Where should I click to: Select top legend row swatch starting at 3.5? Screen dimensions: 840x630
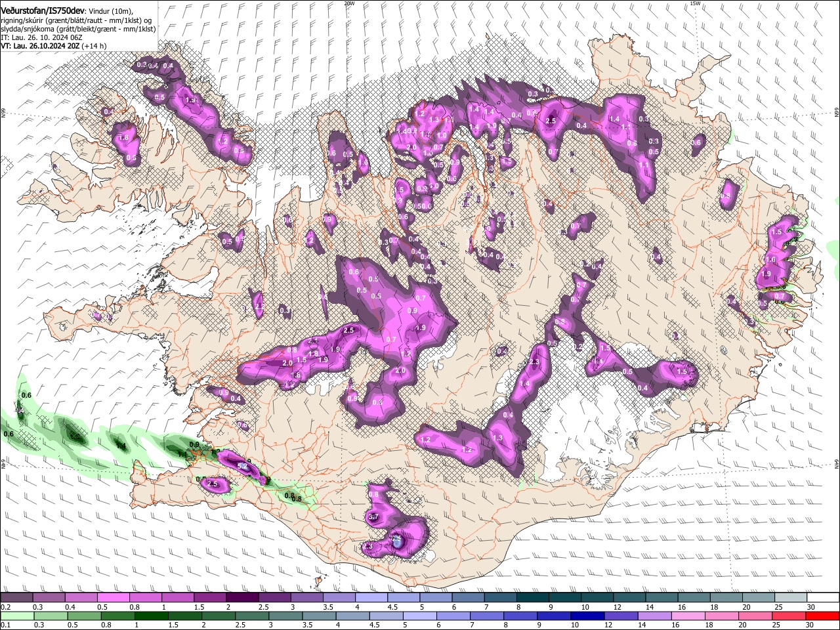click(339, 598)
